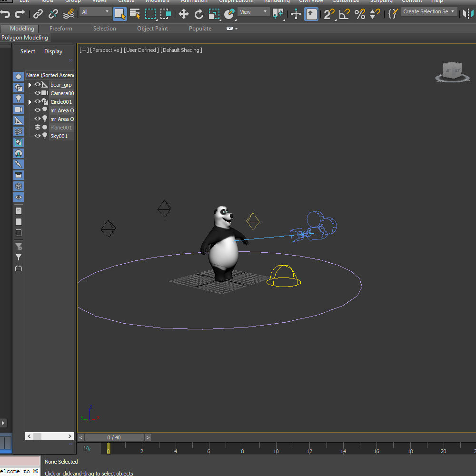Toggle Display Bones filter icon

click(19, 164)
